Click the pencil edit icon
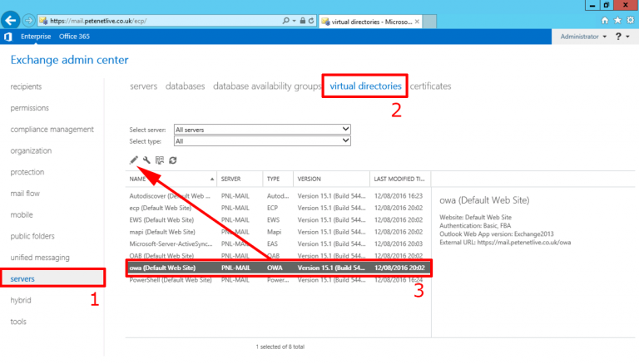 tap(134, 160)
